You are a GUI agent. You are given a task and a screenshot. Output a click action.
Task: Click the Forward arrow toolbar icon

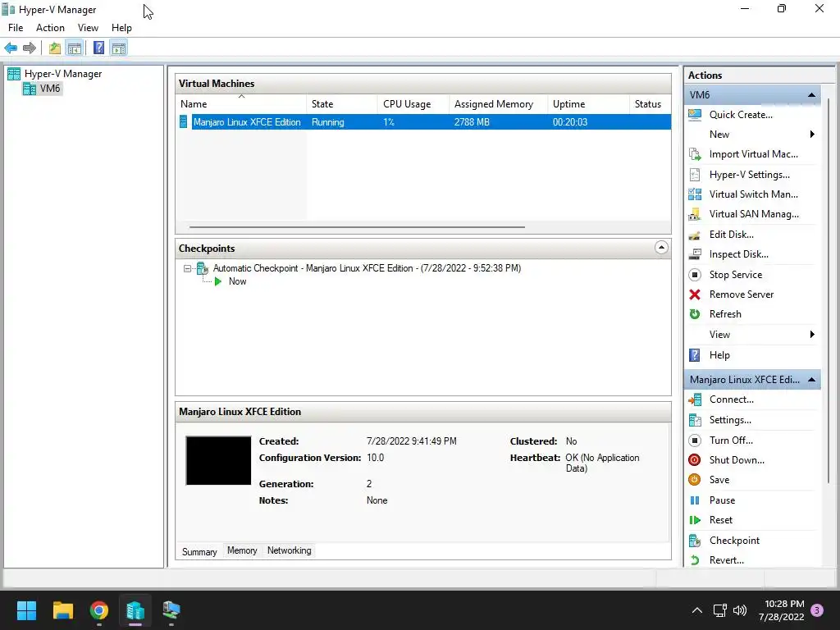pos(30,48)
